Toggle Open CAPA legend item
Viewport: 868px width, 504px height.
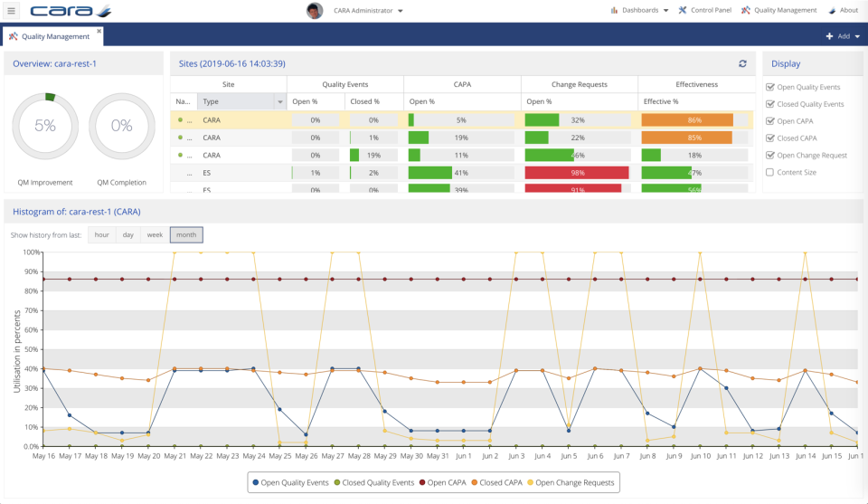click(x=443, y=482)
